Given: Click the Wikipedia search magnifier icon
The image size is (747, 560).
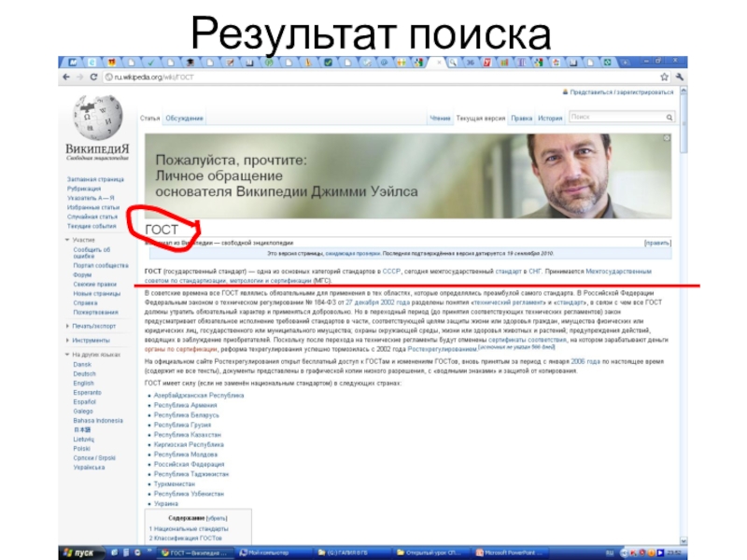Looking at the screenshot, I should point(669,118).
